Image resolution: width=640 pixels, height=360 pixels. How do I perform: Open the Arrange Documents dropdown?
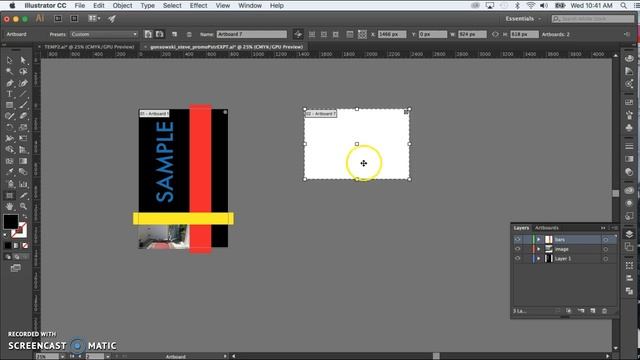(x=94, y=19)
